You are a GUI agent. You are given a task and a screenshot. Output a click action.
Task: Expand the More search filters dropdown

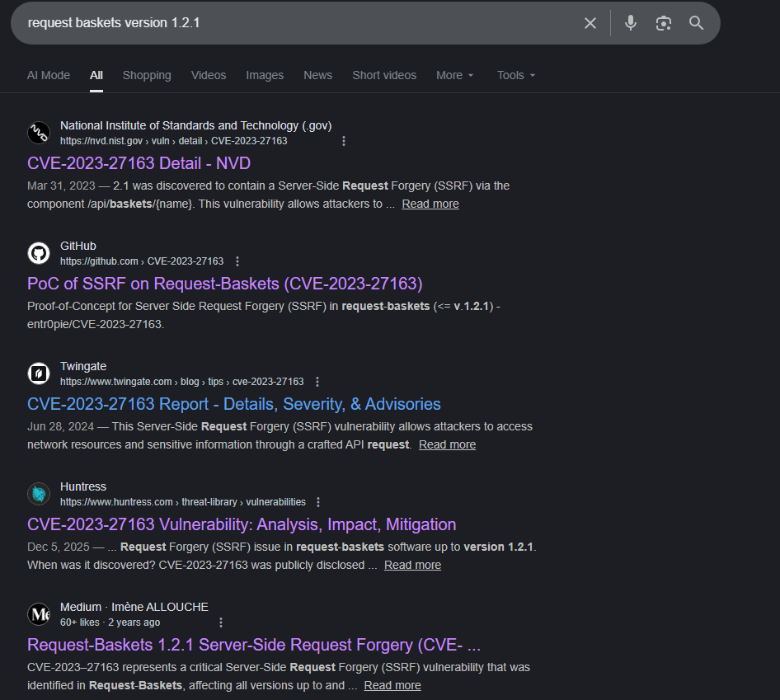455,75
